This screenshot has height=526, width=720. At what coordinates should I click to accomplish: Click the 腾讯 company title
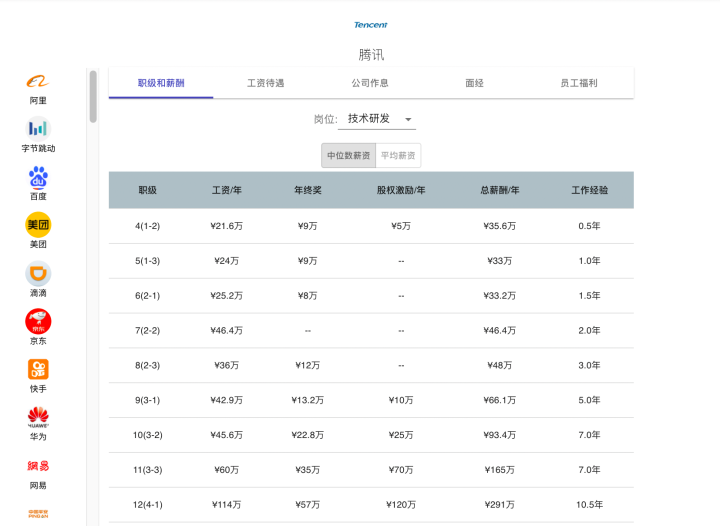click(371, 55)
